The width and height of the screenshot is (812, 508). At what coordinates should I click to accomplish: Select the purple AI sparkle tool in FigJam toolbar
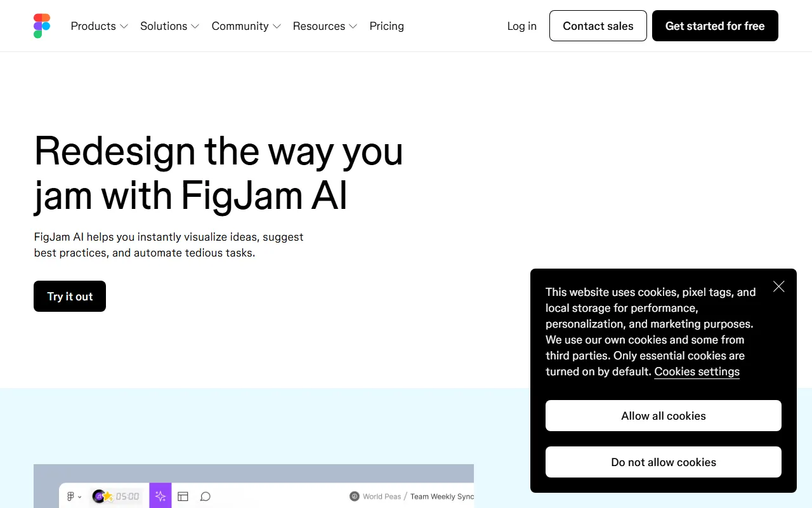click(160, 496)
